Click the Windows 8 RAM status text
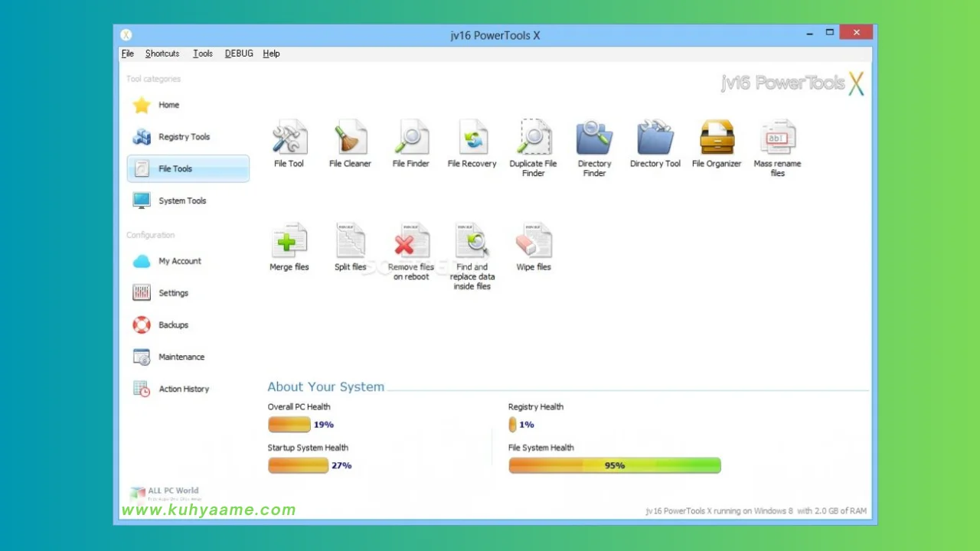Screen dimensions: 980x551 756,511
